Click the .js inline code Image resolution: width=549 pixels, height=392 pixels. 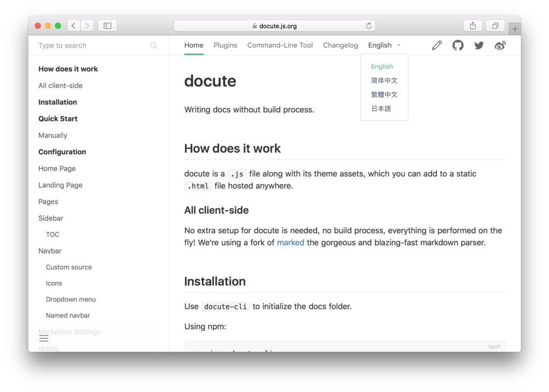(237, 174)
